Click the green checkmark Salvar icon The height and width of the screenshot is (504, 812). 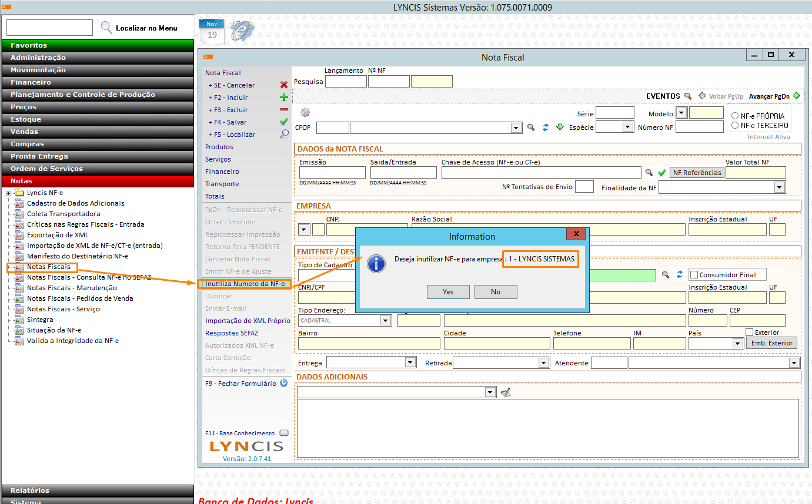coord(284,122)
